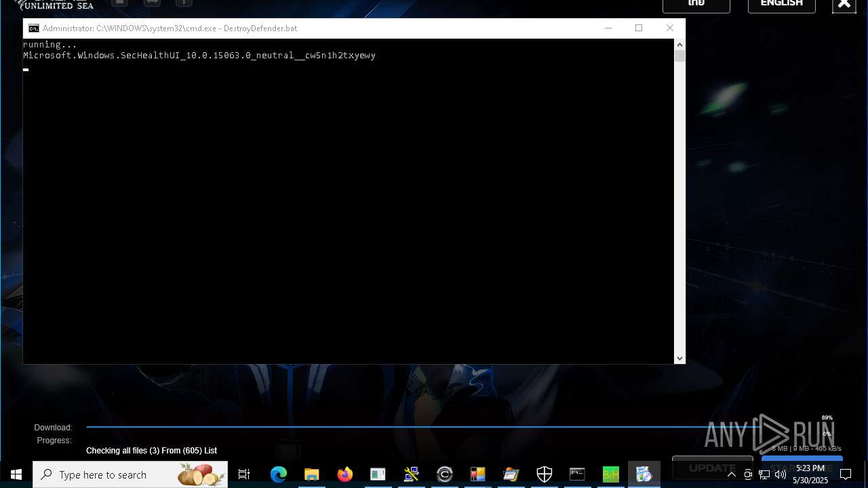Maximize the cmd.exe window
This screenshot has height=488, width=868.
click(639, 28)
